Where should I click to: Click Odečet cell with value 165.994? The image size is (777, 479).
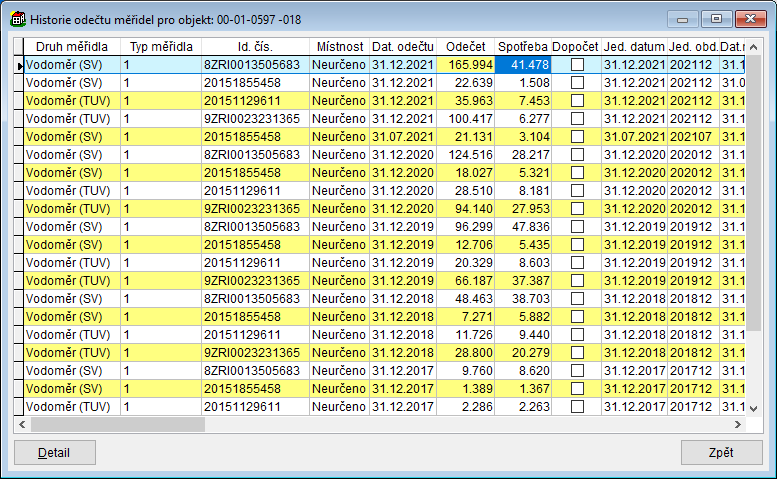click(467, 65)
